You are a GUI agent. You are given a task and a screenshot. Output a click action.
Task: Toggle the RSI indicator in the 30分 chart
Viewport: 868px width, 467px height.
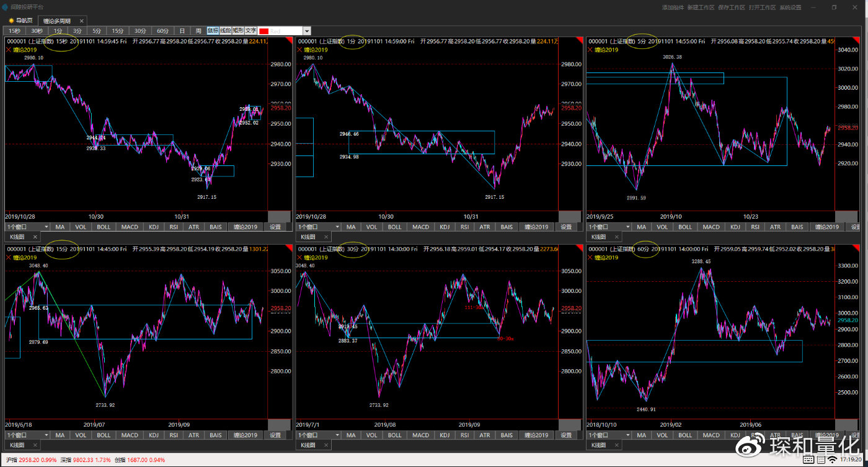pyautogui.click(x=465, y=435)
